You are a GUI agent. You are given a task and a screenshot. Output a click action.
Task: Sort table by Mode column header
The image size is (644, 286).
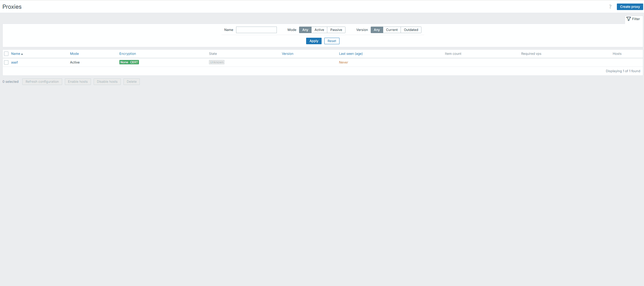(x=74, y=54)
